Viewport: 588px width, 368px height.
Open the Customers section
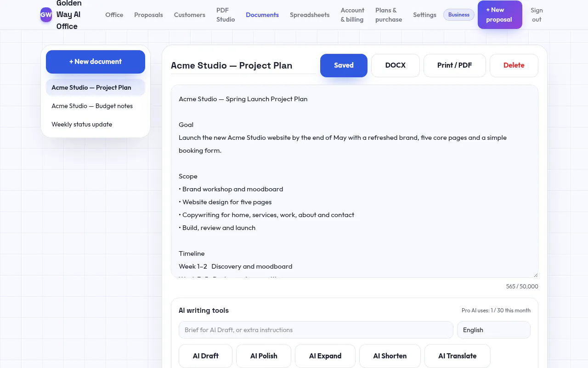click(x=190, y=15)
